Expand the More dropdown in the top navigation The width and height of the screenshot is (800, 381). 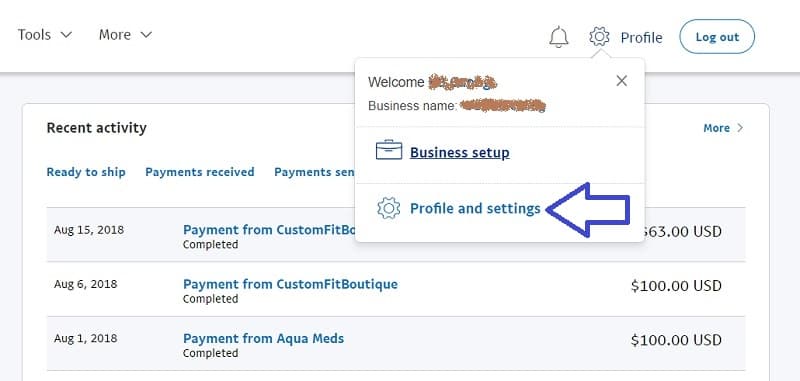click(x=126, y=35)
